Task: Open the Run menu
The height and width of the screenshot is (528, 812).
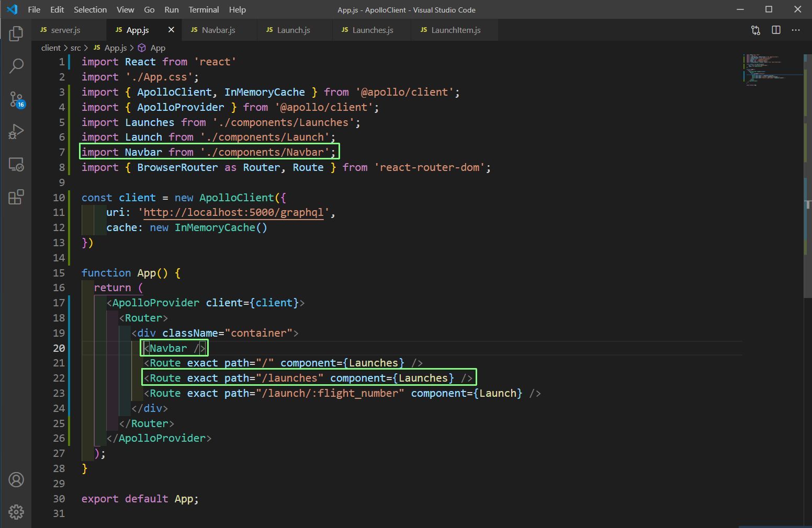Action: coord(172,9)
